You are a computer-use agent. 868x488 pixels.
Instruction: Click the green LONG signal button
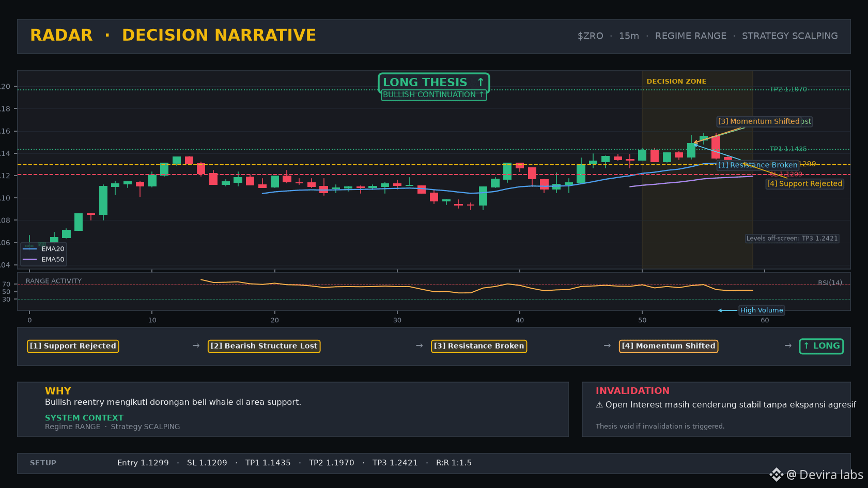pos(821,346)
